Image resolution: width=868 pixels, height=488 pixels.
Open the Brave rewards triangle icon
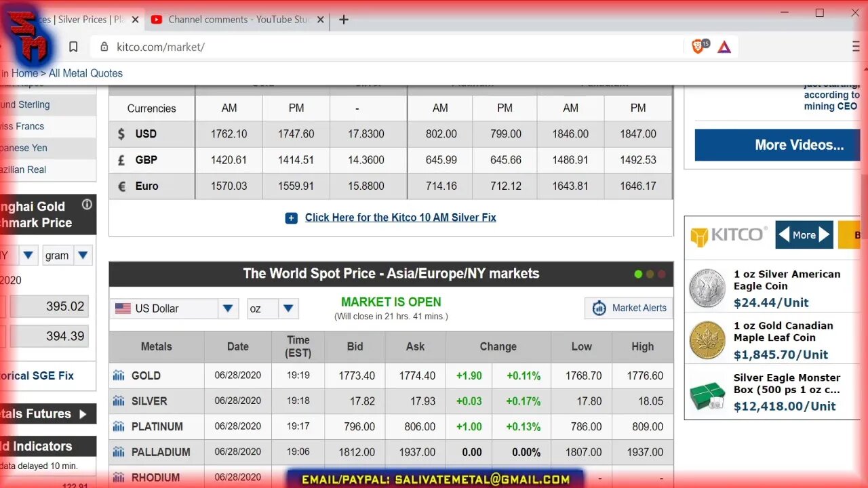(x=724, y=47)
